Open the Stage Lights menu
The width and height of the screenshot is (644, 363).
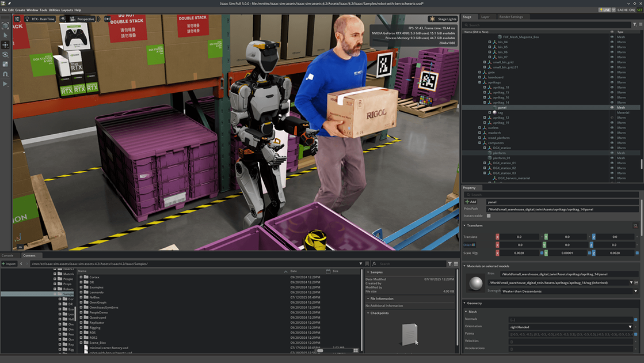[x=443, y=19]
